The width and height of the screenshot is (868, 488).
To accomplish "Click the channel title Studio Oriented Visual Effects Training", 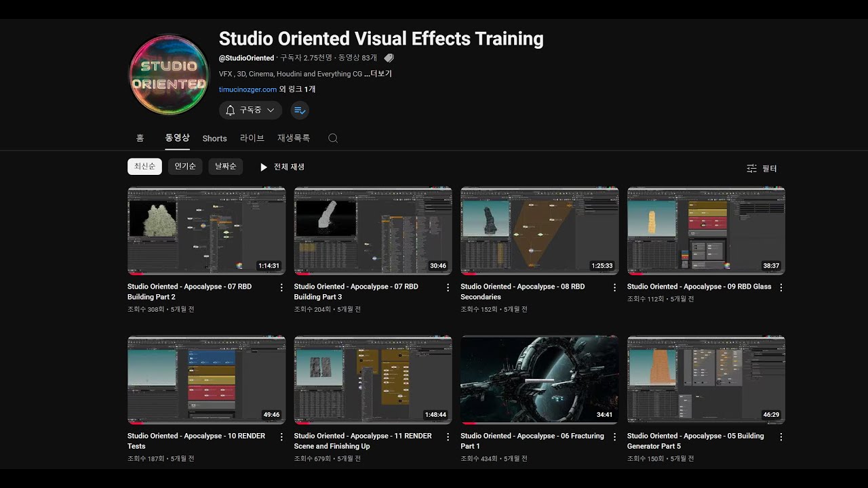I will point(381,39).
